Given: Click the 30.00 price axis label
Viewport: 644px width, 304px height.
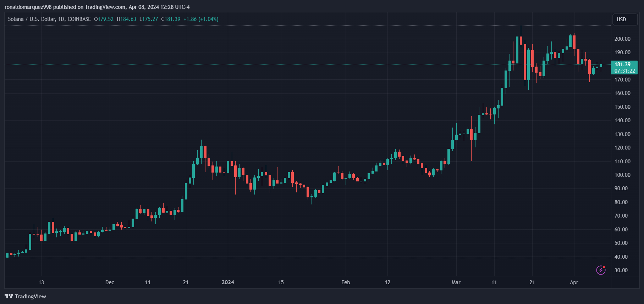Looking at the screenshot, I should [621, 270].
